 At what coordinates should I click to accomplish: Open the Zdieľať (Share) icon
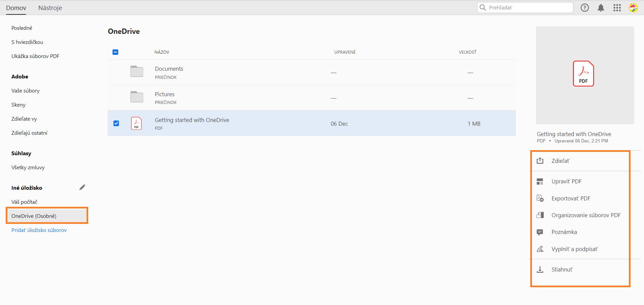coord(540,161)
